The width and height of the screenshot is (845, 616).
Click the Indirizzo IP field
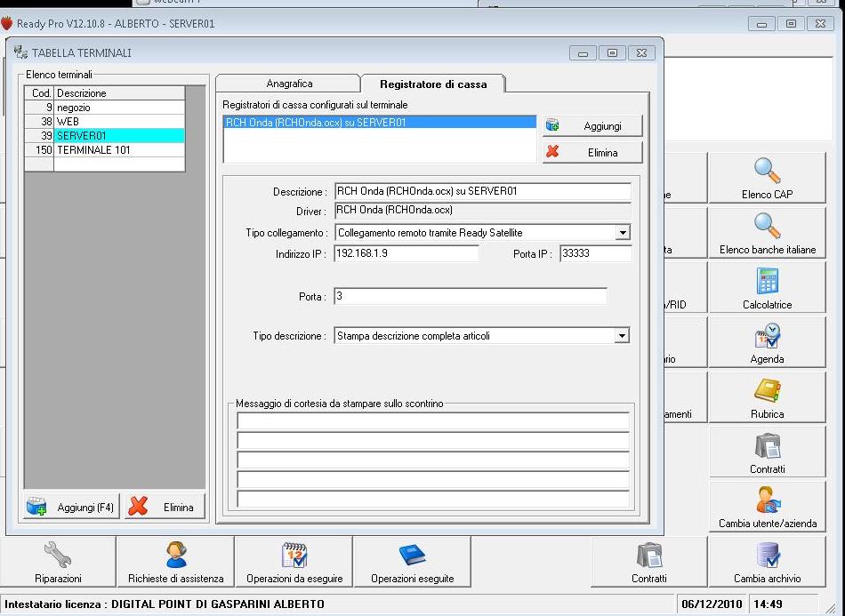[406, 253]
